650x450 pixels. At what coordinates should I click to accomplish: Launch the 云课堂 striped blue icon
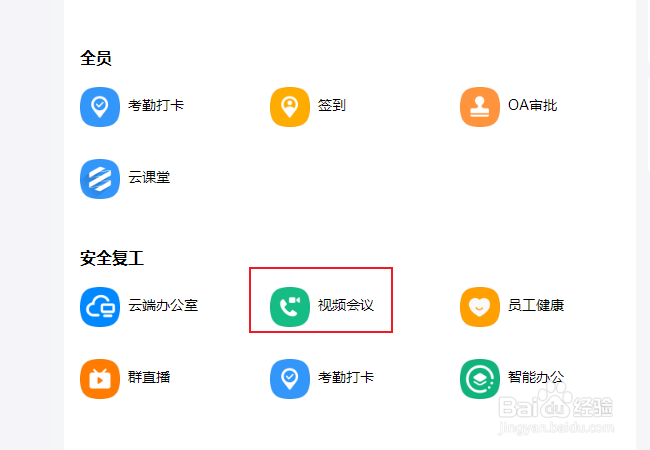(100, 179)
